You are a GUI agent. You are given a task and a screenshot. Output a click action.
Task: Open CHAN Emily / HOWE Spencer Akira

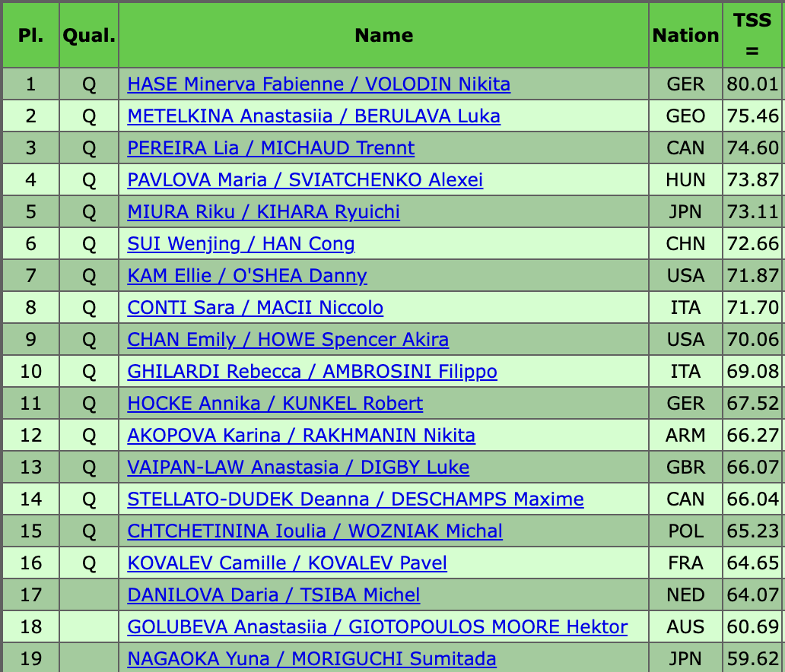click(288, 340)
